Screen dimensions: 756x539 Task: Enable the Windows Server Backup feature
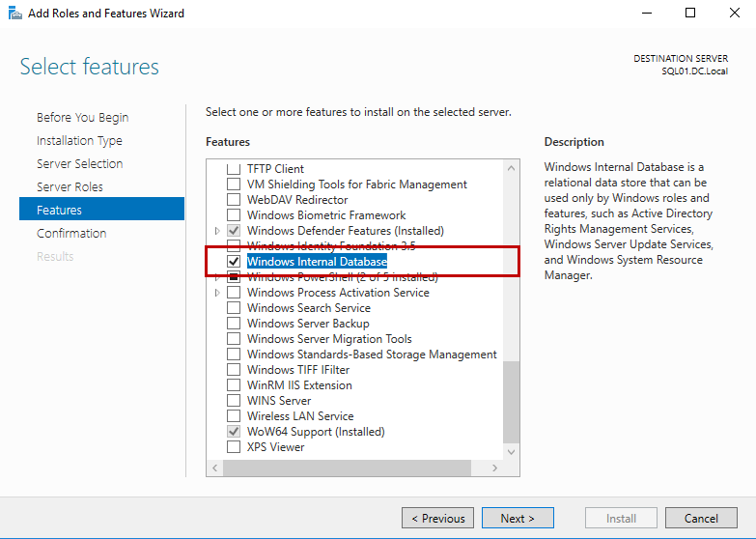click(x=233, y=324)
